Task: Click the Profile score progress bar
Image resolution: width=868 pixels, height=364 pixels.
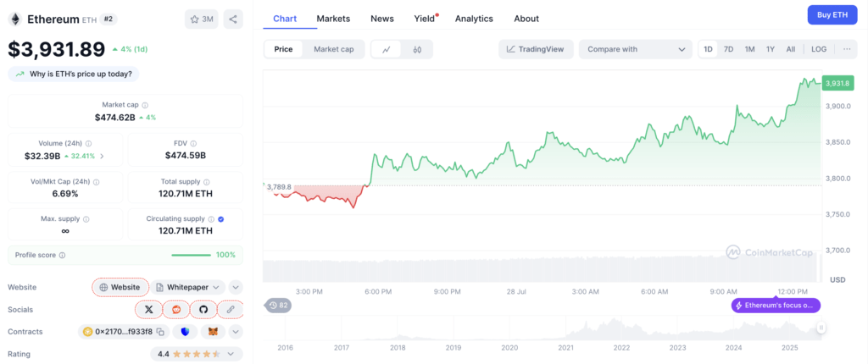Action: pos(191,255)
